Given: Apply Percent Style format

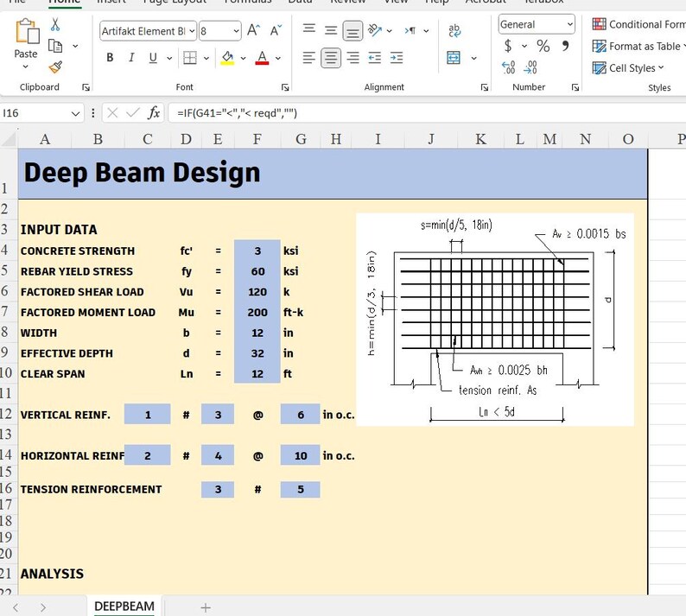Looking at the screenshot, I should click(543, 46).
